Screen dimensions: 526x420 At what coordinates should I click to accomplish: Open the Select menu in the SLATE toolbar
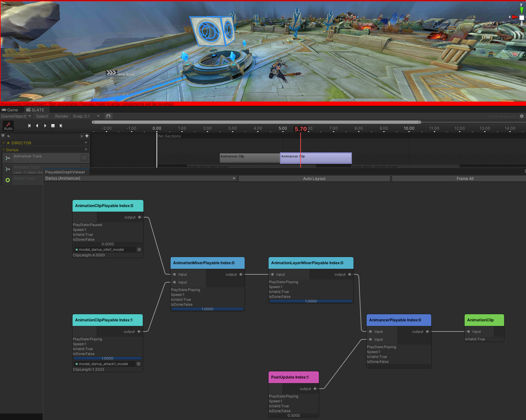coord(42,116)
